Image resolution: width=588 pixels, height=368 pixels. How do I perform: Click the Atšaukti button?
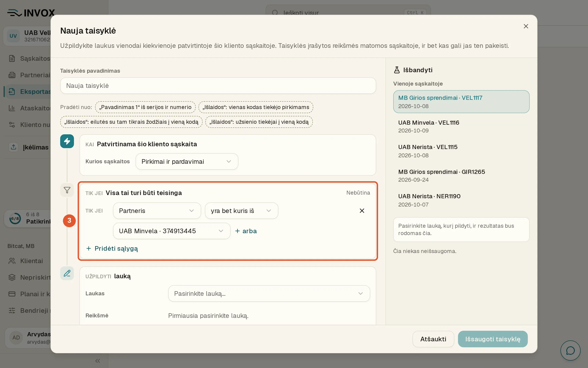pyautogui.click(x=433, y=339)
